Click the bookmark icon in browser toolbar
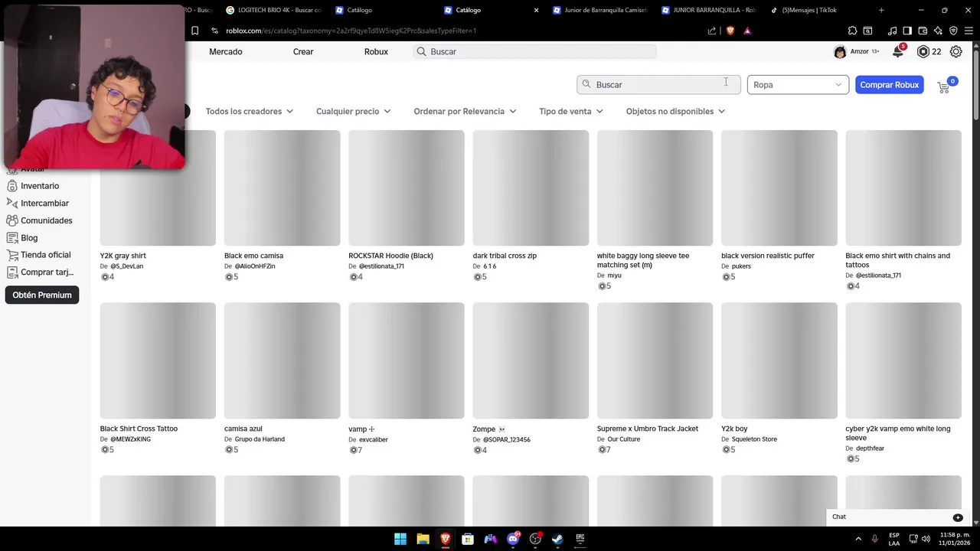Screen dimensions: 980x551 pyautogui.click(x=194, y=31)
